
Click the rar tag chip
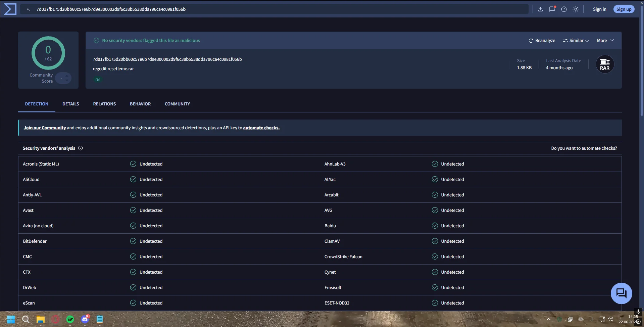pos(98,80)
